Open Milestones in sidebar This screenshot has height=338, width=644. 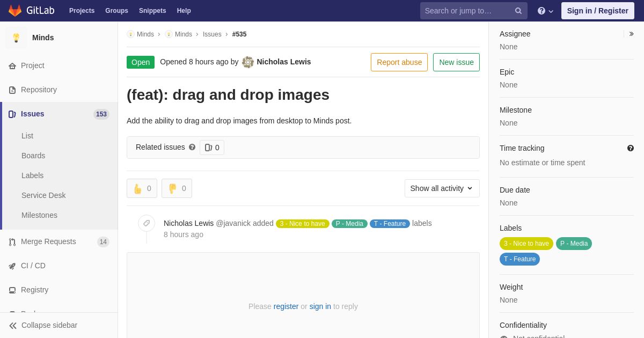pos(39,215)
